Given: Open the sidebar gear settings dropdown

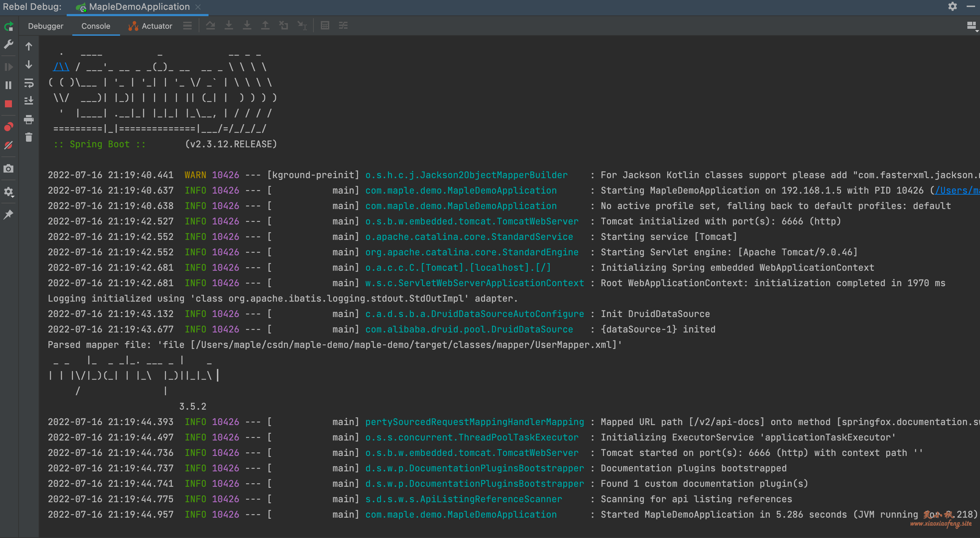Looking at the screenshot, I should [x=8, y=192].
